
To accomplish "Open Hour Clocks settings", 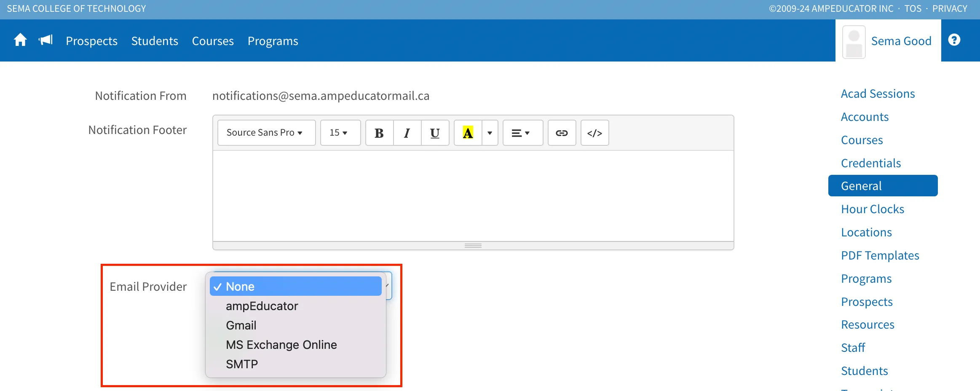I will coord(873,209).
